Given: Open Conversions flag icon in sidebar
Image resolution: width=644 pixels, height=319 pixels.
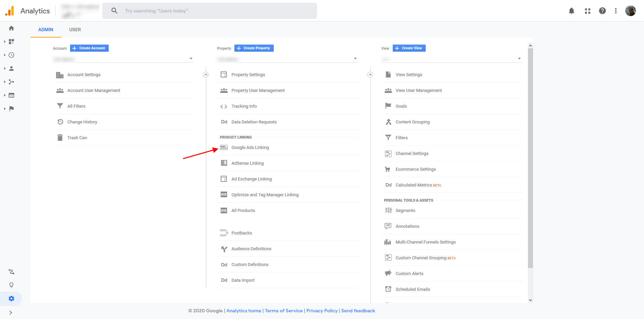Looking at the screenshot, I should click(11, 109).
